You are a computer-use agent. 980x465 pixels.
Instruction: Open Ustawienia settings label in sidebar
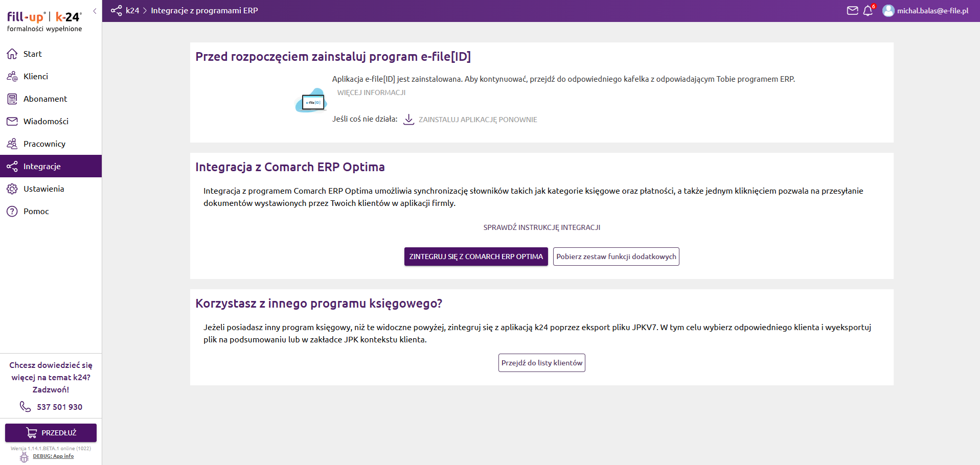pos(44,189)
